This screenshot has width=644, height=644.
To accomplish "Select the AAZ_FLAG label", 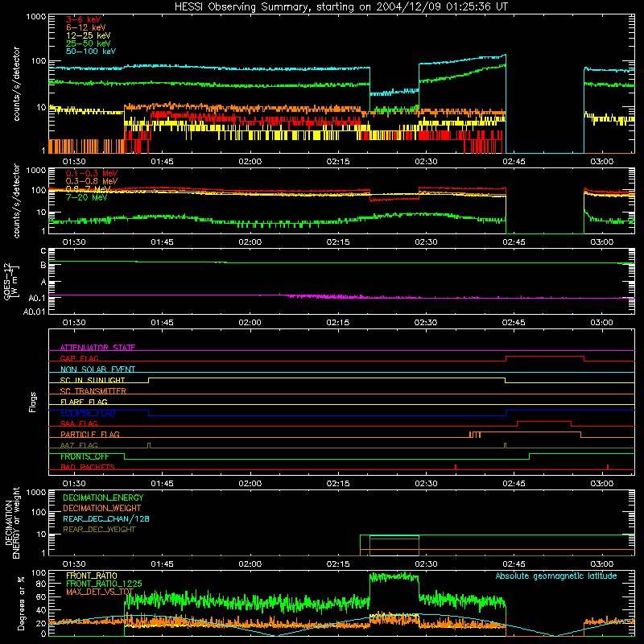I will [x=79, y=445].
